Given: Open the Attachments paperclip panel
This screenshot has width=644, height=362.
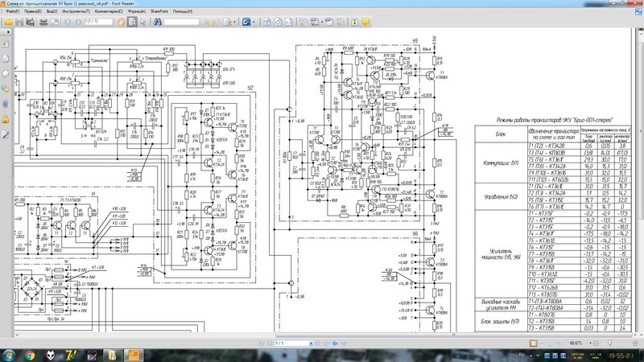Looking at the screenshot, I should pyautogui.click(x=6, y=104).
